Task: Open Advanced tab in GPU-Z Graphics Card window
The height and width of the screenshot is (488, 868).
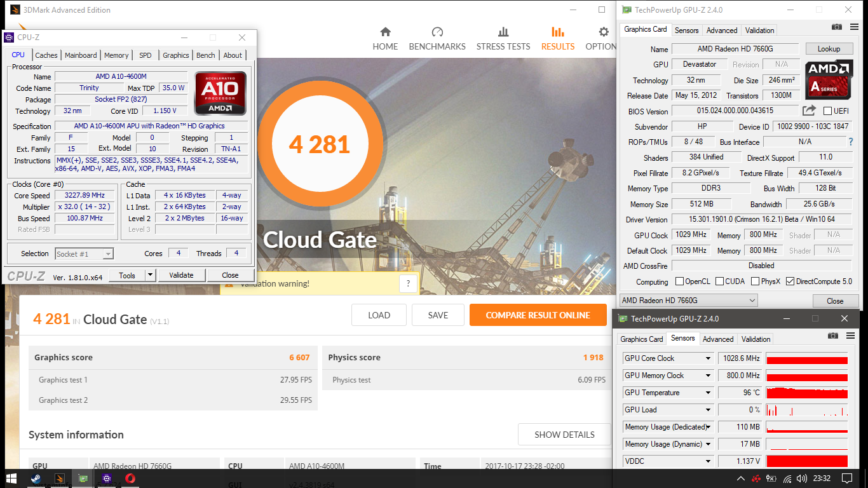Action: click(722, 30)
